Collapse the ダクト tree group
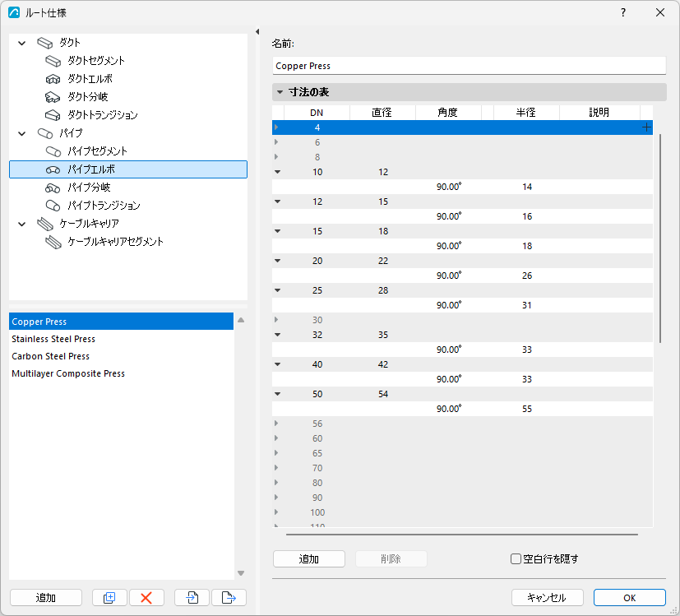The image size is (680, 616). [x=21, y=43]
